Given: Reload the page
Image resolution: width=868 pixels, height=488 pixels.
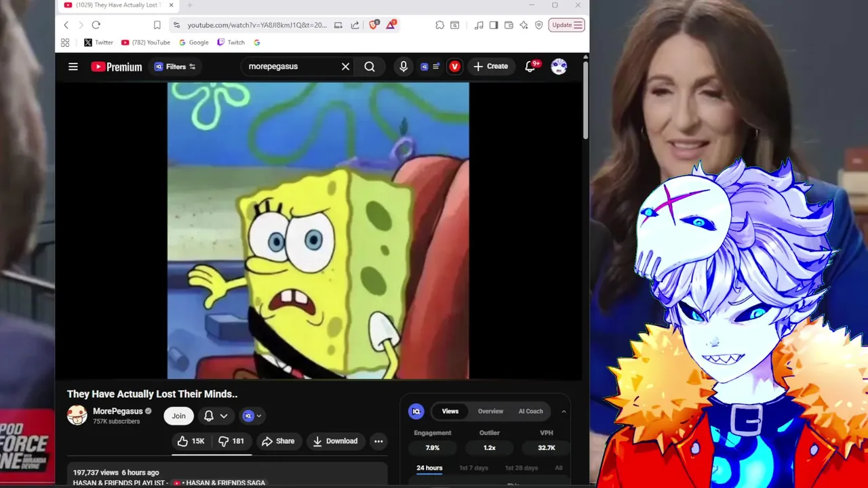Looking at the screenshot, I should (x=96, y=25).
